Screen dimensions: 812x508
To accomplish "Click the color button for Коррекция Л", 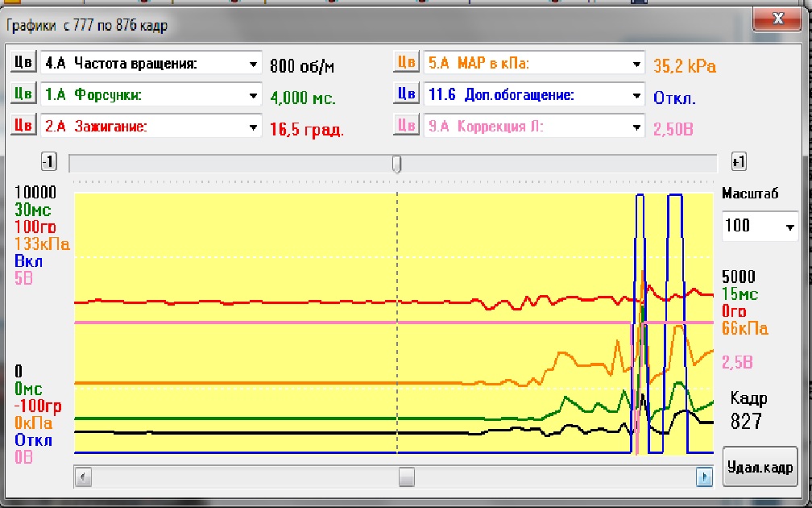I will [406, 126].
